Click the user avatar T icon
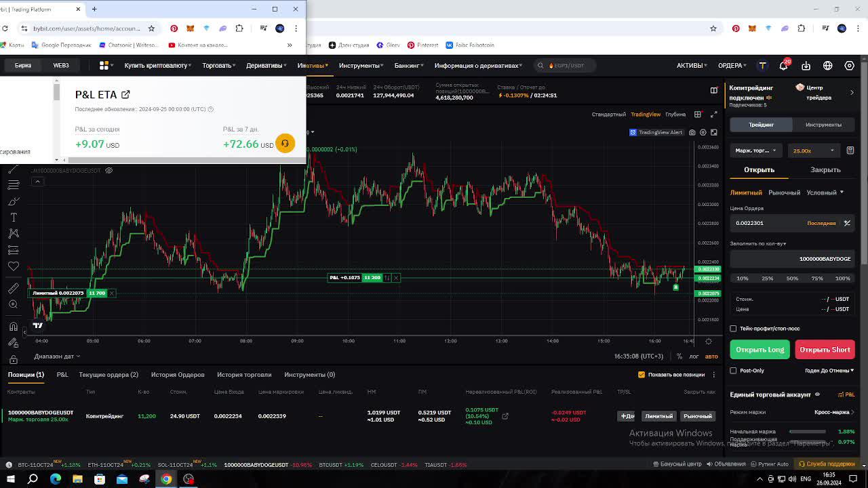The width and height of the screenshot is (868, 488). click(762, 66)
